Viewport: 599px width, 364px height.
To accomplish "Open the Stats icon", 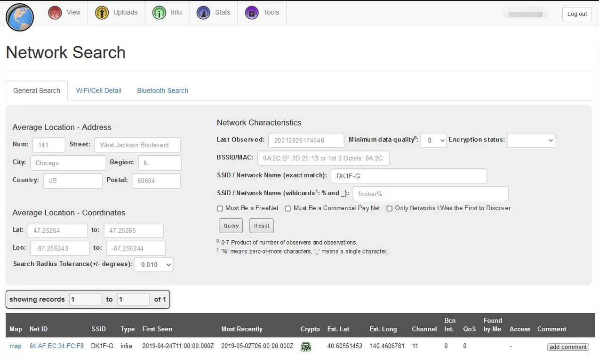I will point(203,13).
